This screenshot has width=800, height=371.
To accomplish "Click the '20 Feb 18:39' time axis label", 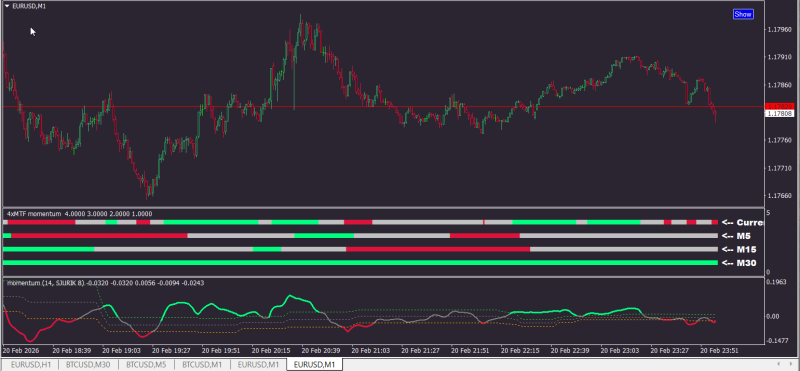I will click(x=72, y=351).
